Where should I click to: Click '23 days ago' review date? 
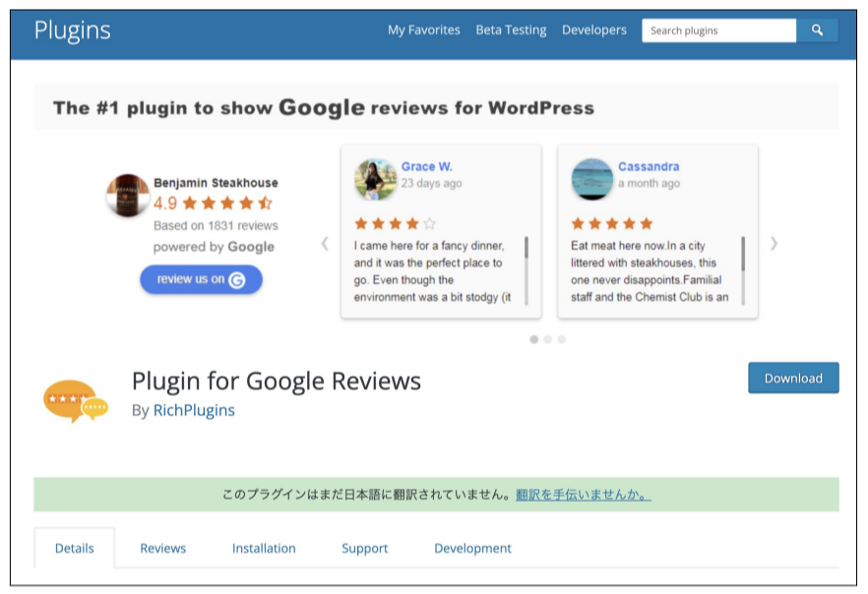431,183
